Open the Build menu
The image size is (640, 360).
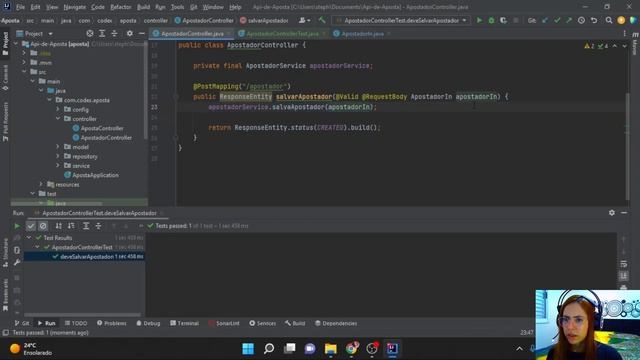click(143, 7)
